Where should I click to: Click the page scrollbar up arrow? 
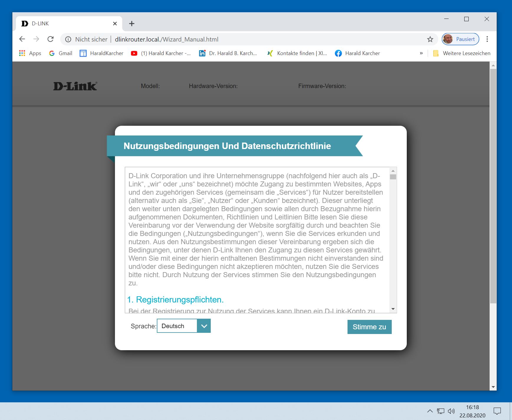pos(493,65)
